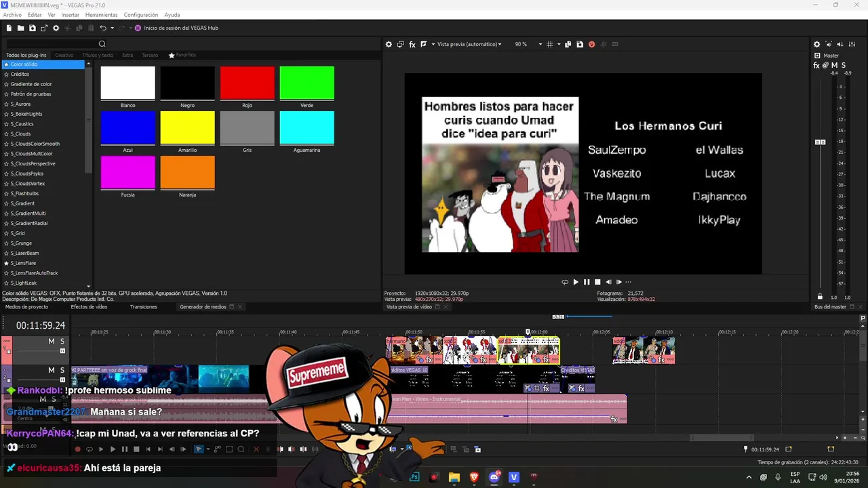
Task: Adjust the Master volume fader
Action: [x=820, y=142]
